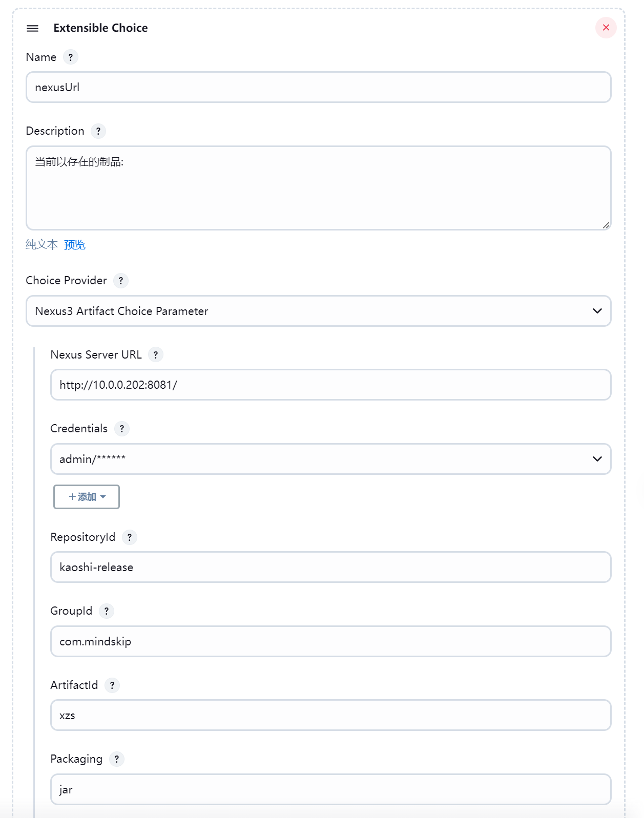Open help for the Description field
This screenshot has height=818, width=644.
[x=98, y=131]
